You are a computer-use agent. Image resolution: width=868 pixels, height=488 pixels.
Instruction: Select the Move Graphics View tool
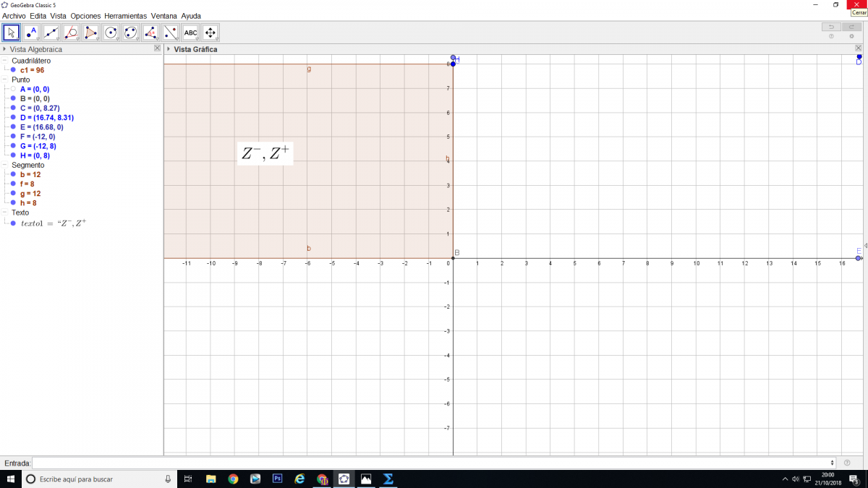[210, 33]
